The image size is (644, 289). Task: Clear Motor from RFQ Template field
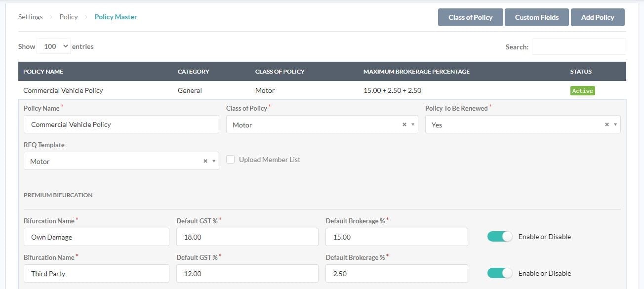205,161
